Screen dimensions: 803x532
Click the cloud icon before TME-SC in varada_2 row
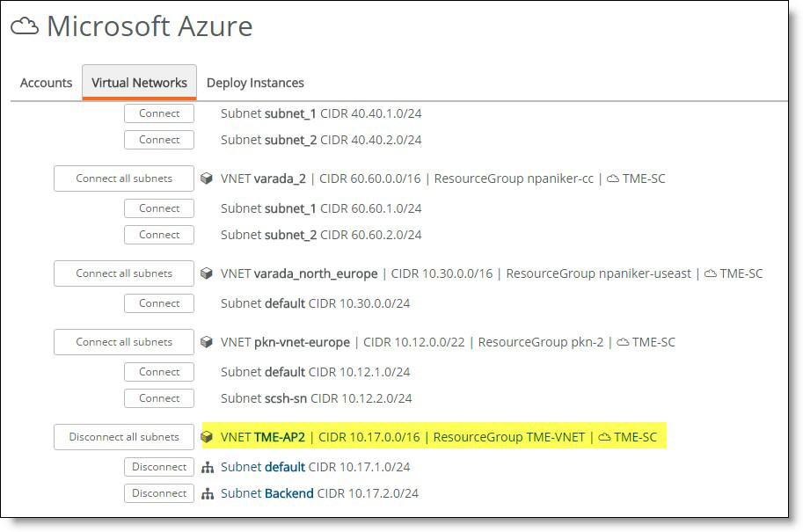tap(612, 179)
